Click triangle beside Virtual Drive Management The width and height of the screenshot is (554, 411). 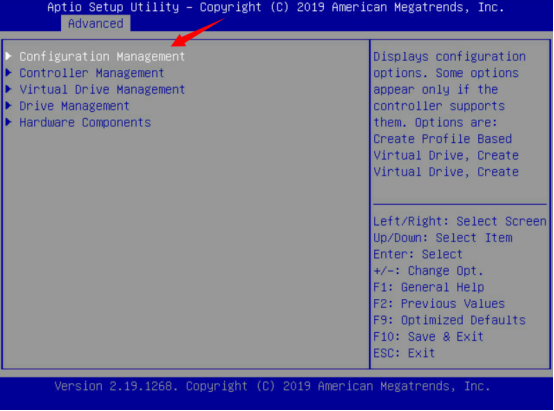9,89
